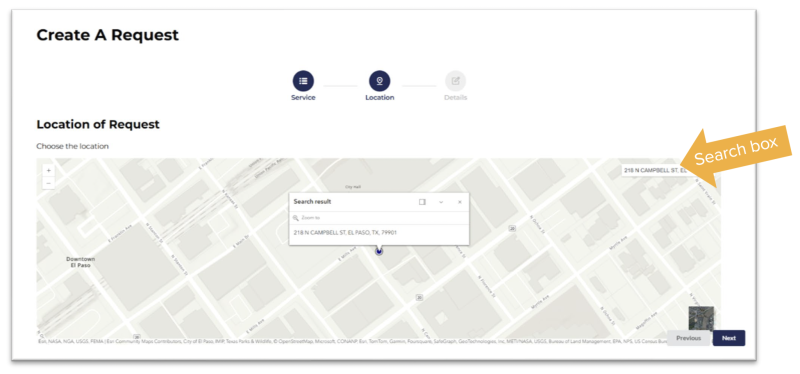Switch basemap using satellite thumbnail

pyautogui.click(x=701, y=319)
